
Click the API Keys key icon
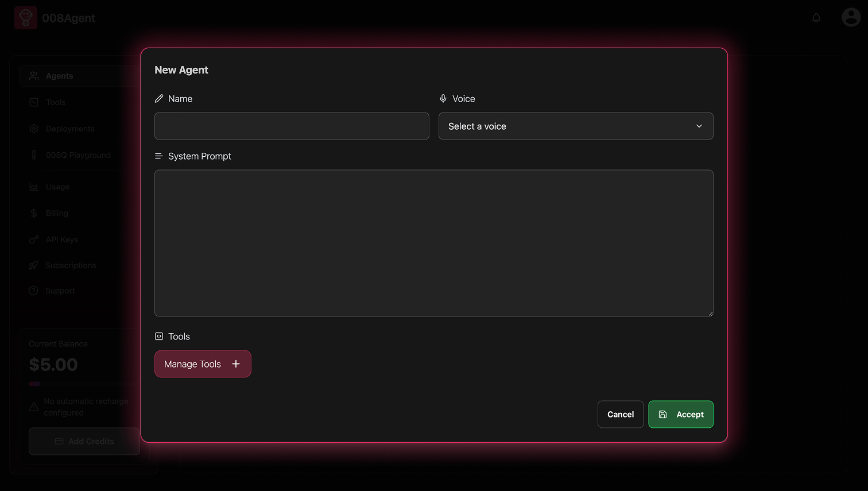pyautogui.click(x=34, y=239)
